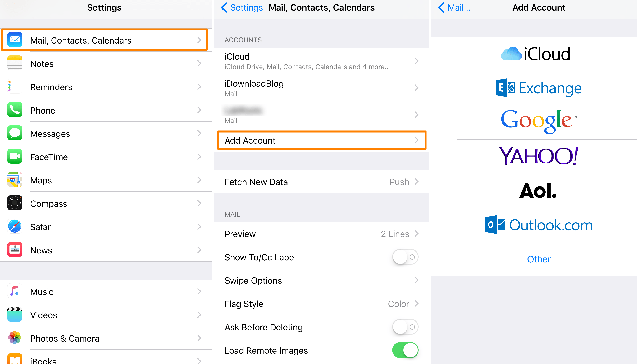Open Messages settings via its icon
This screenshot has height=364, width=637.
[15, 133]
